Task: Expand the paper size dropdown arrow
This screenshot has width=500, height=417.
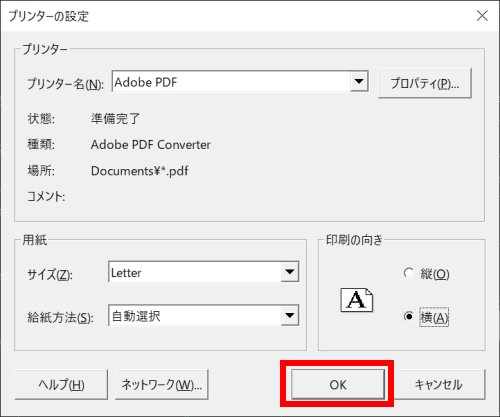Action: 290,272
